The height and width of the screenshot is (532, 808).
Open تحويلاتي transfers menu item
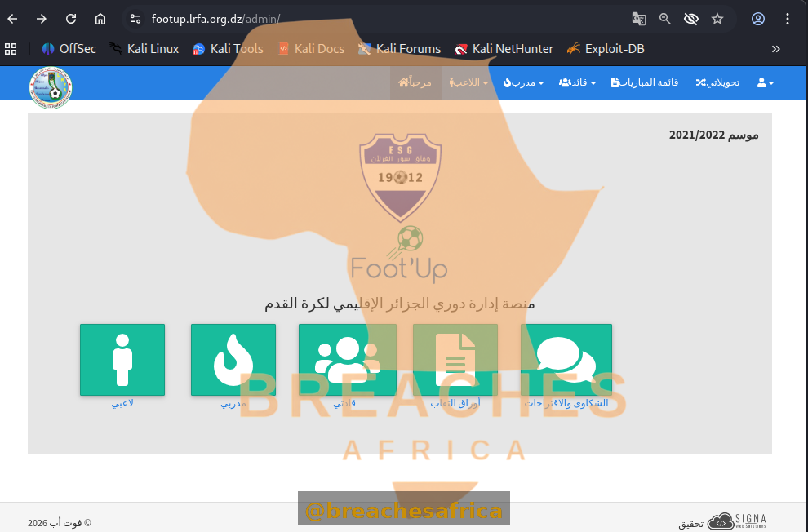tap(717, 83)
